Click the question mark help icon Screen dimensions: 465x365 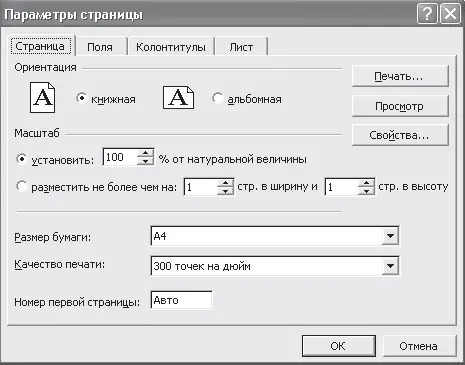coord(427,14)
